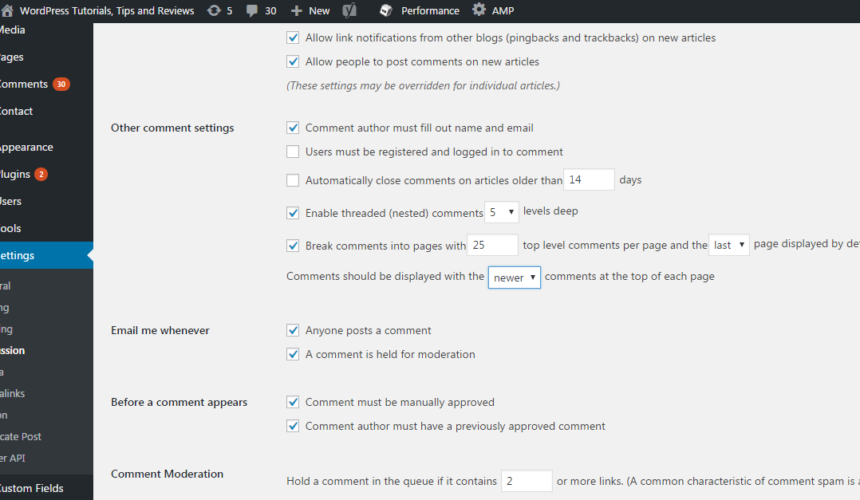This screenshot has width=860, height=500.
Task: Click the plus New icon
Action: [296, 11]
